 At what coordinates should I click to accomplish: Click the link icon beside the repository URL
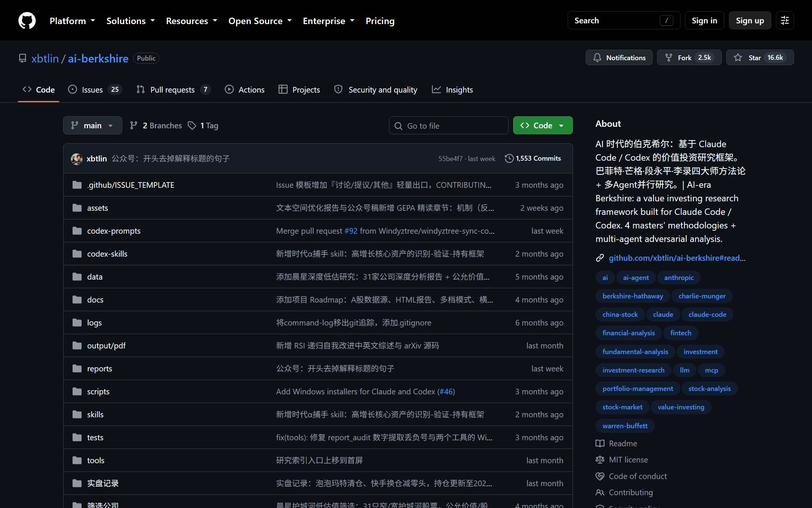(x=600, y=258)
